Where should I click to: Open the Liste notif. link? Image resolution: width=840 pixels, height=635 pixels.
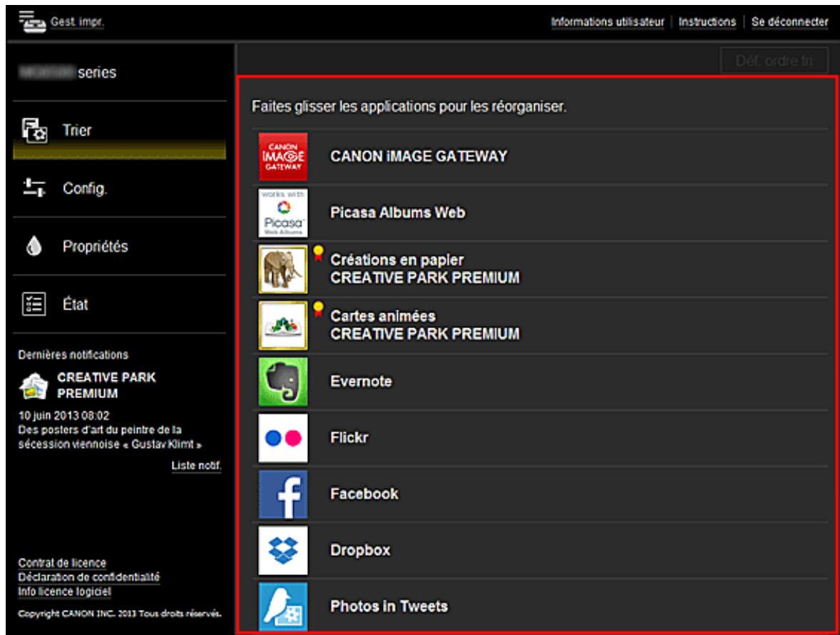click(196, 466)
